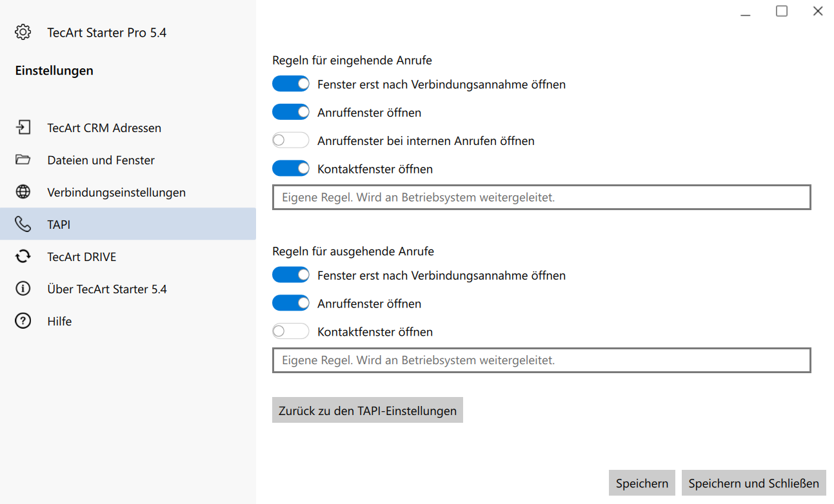The image size is (834, 504).
Task: Click 'Speichern und Schließen' button
Action: [753, 483]
